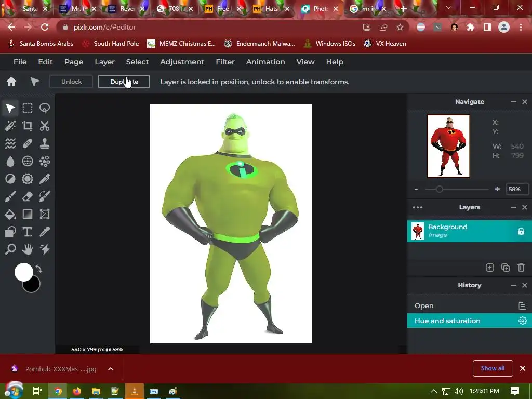
Task: Select the Arrange arrow tool in toolbox
Action: (10, 108)
